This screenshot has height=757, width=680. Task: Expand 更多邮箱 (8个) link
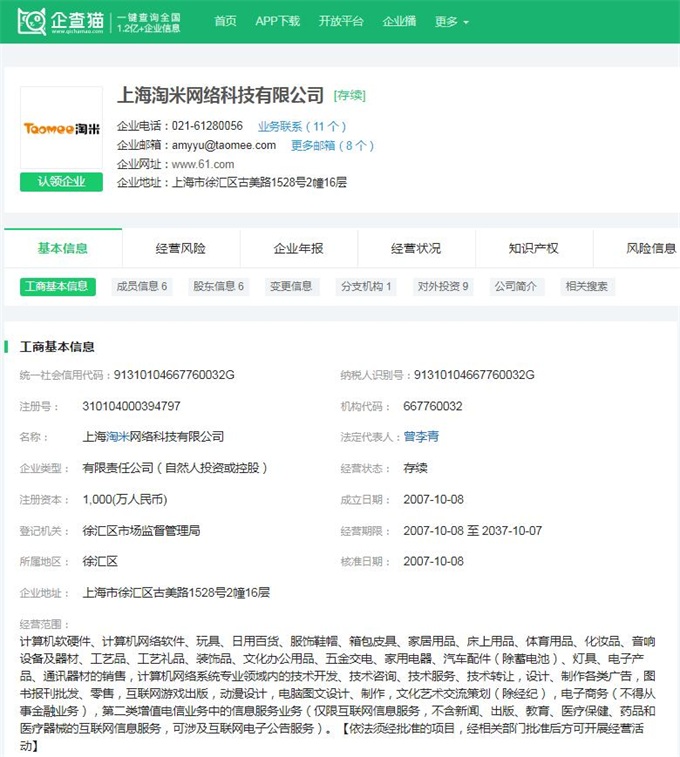332,146
